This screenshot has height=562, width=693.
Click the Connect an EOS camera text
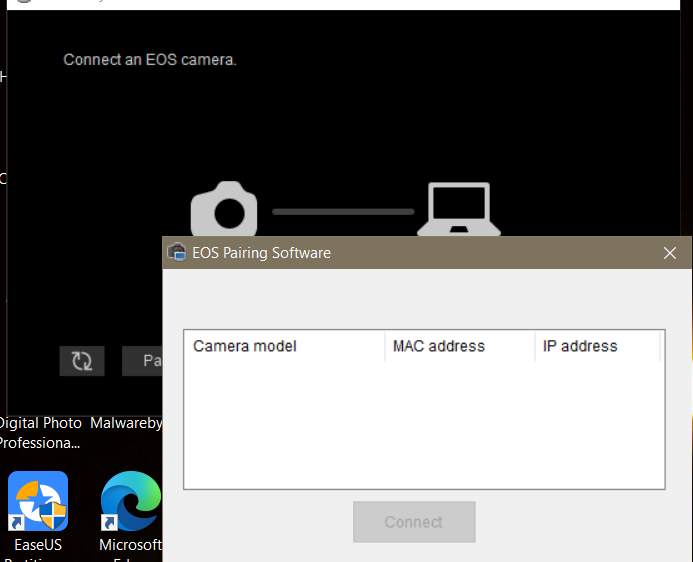(x=150, y=60)
